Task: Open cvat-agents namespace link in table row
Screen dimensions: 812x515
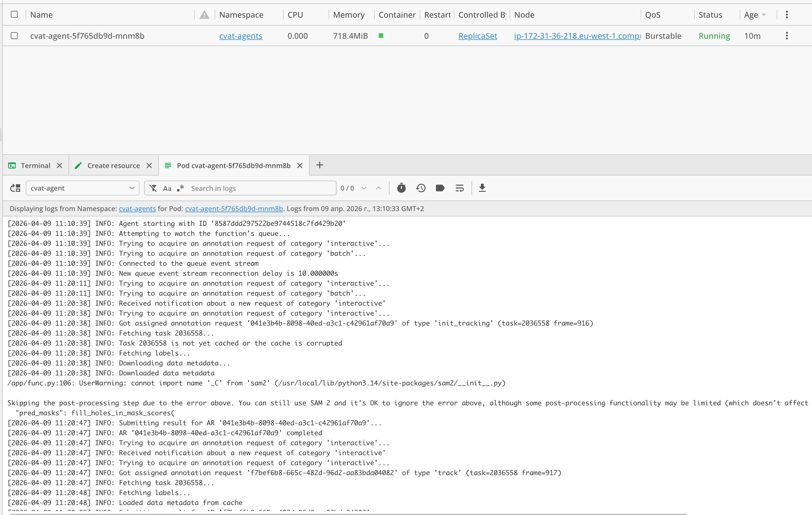Action: [x=241, y=36]
